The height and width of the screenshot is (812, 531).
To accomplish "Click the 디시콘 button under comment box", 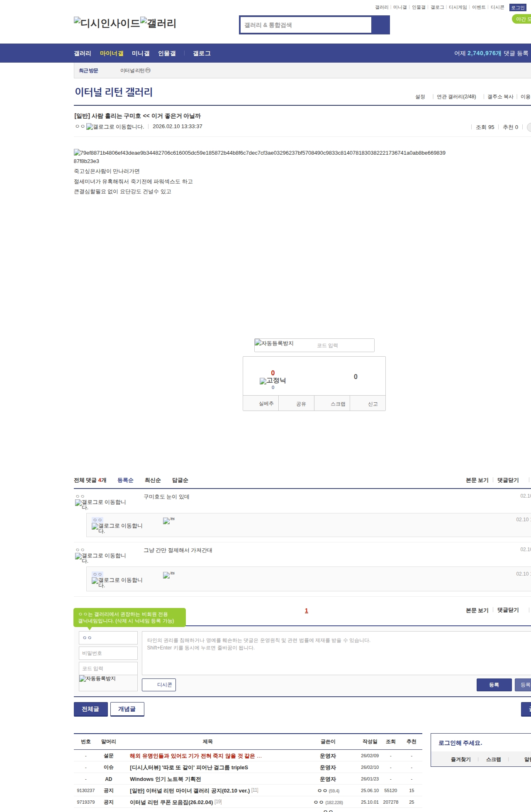I will pos(159,685).
